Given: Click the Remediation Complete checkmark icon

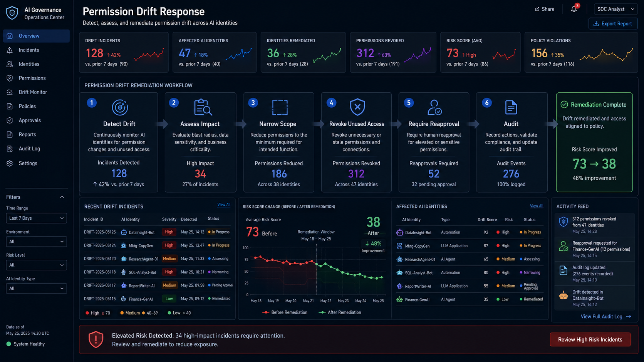Looking at the screenshot, I should coord(564,105).
